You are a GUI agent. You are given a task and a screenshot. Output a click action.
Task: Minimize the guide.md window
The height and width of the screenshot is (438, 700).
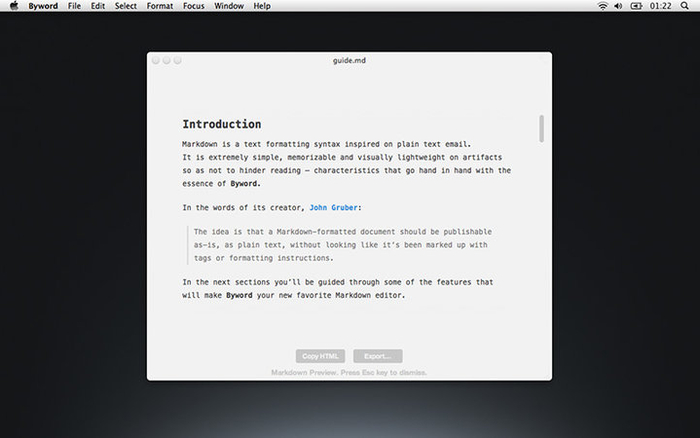pyautogui.click(x=167, y=60)
